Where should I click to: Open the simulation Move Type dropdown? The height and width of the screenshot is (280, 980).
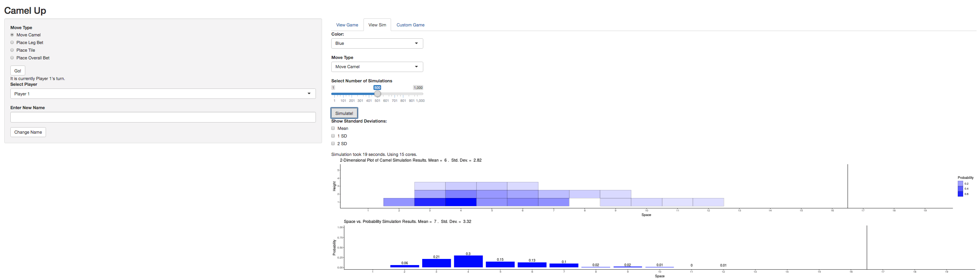click(x=377, y=67)
